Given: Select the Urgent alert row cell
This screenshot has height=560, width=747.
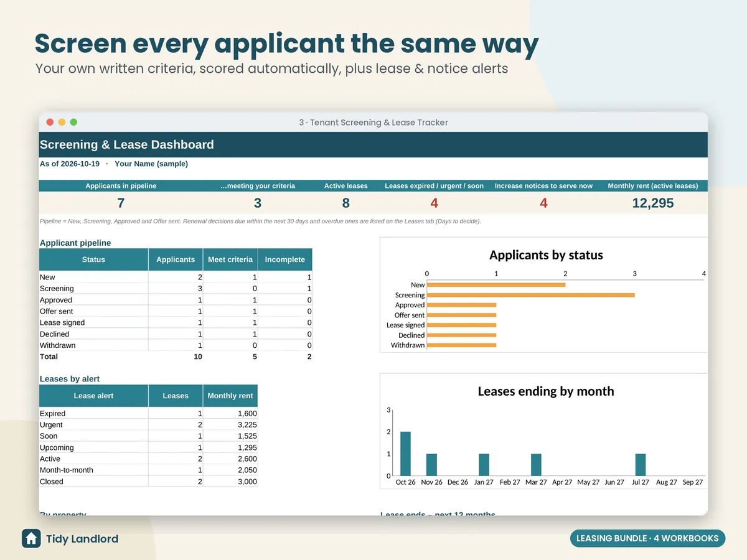Looking at the screenshot, I should point(93,424).
